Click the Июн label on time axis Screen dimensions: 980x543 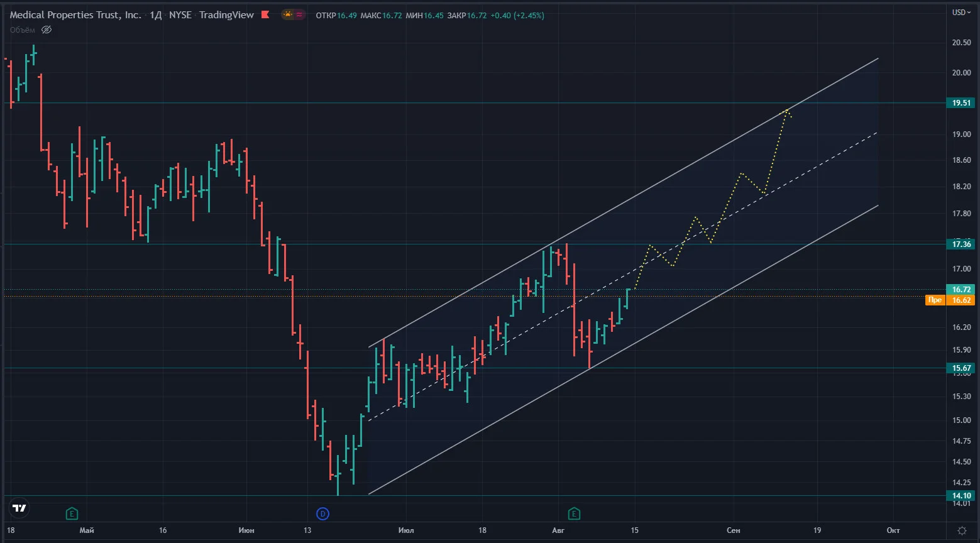point(246,530)
